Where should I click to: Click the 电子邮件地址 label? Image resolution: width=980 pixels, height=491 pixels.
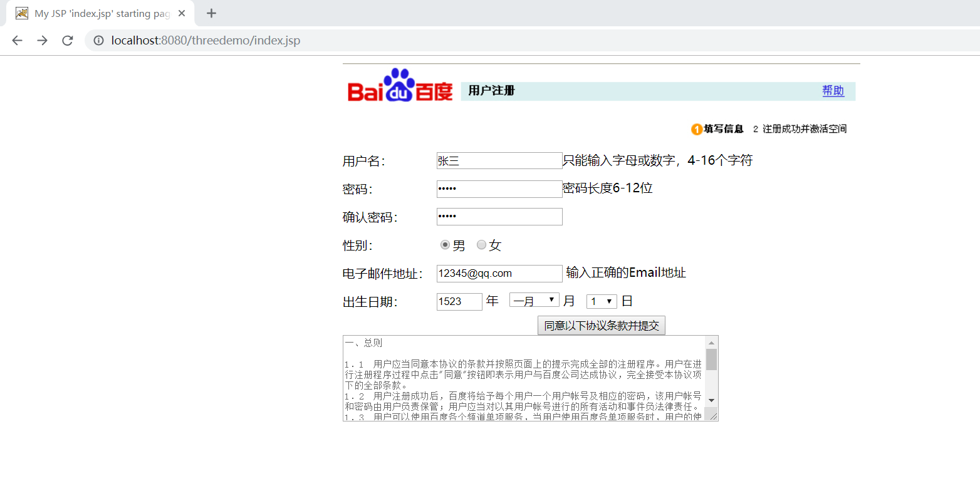tap(382, 274)
